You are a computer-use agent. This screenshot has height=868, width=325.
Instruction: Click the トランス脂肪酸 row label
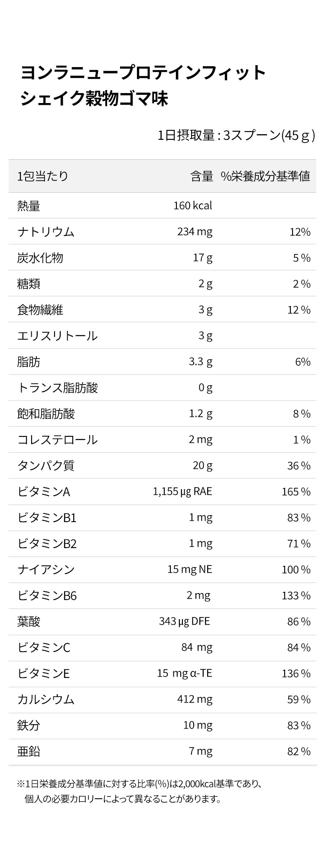tap(57, 387)
